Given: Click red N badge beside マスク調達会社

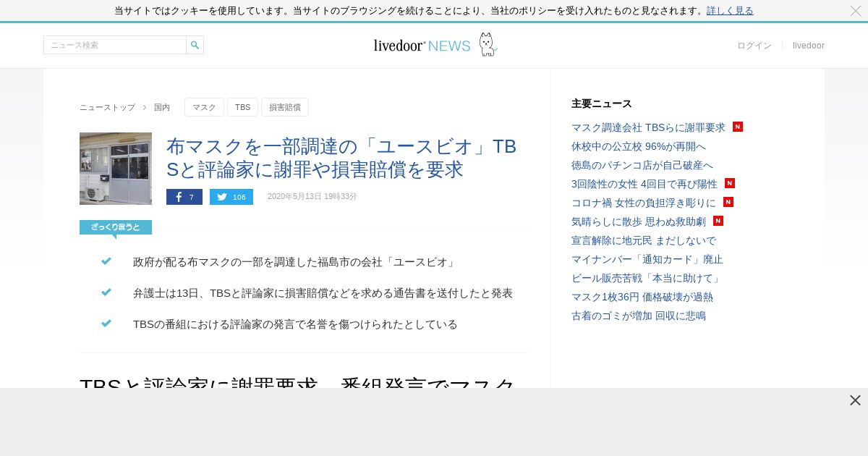Looking at the screenshot, I should [738, 127].
